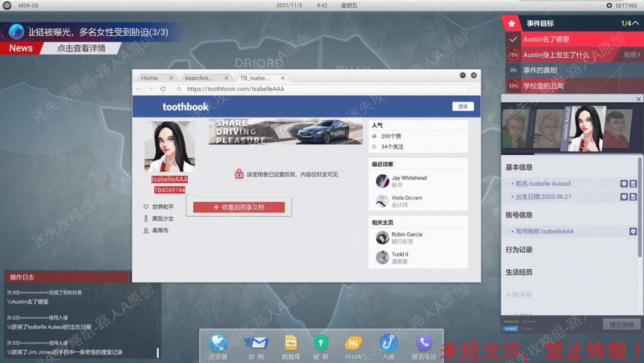Switch to the TB_Isabe... browser tab

pyautogui.click(x=255, y=78)
